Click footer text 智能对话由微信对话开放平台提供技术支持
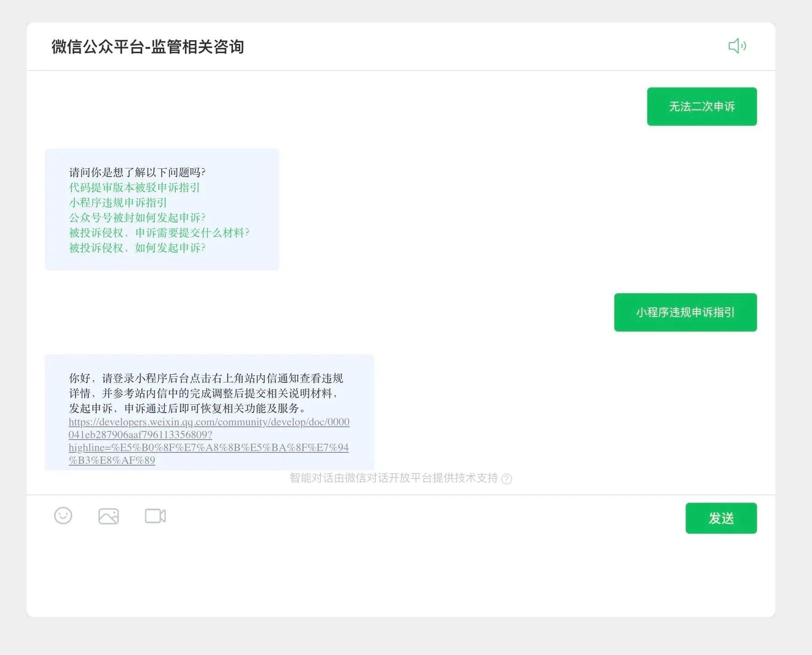The image size is (812, 655). pyautogui.click(x=394, y=478)
